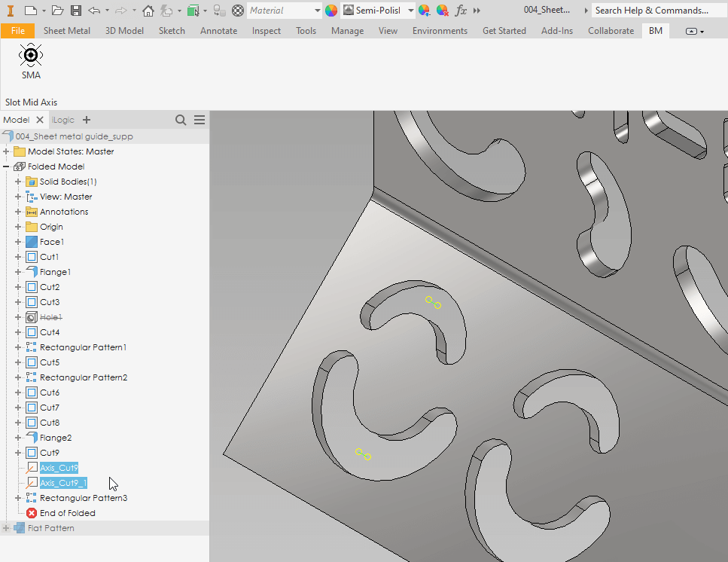Viewport: 728px width, 562px height.
Task: Add a new browser tab with plus
Action: pos(87,120)
